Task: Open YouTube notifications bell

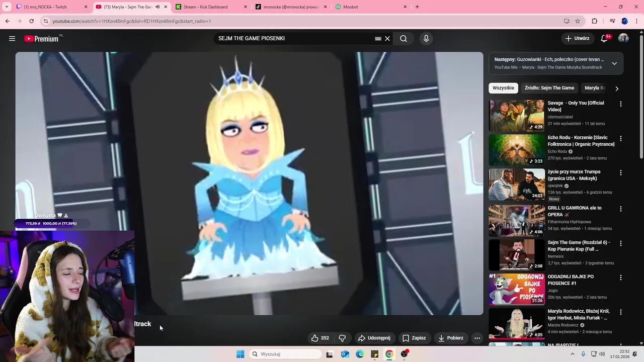Action: 605,39
